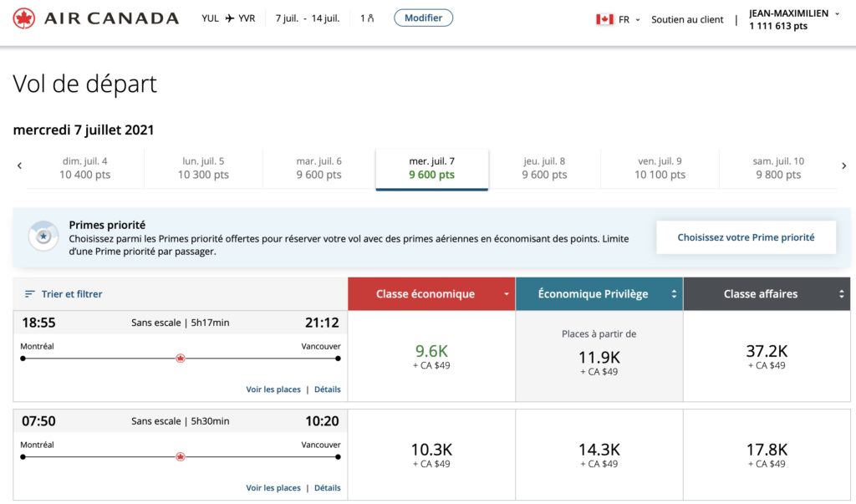Click the Canadian flag icon
Viewport: 856px width, 504px height.
604,18
